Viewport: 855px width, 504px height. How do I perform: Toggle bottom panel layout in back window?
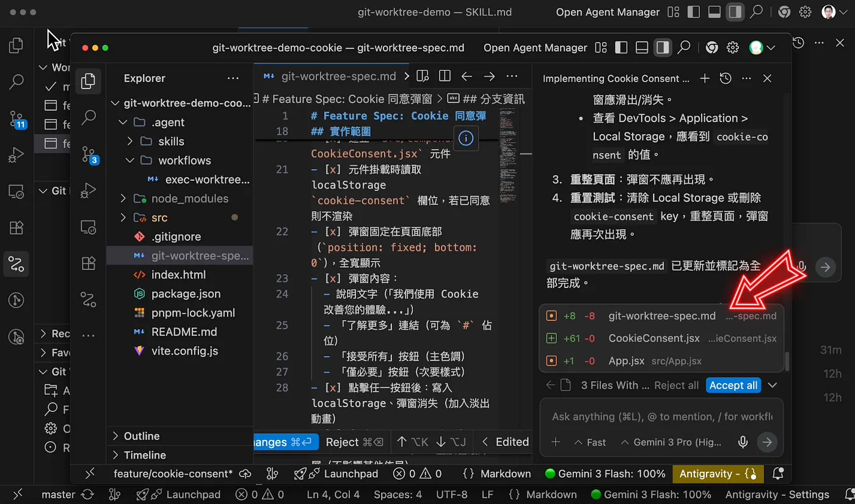[x=714, y=12]
